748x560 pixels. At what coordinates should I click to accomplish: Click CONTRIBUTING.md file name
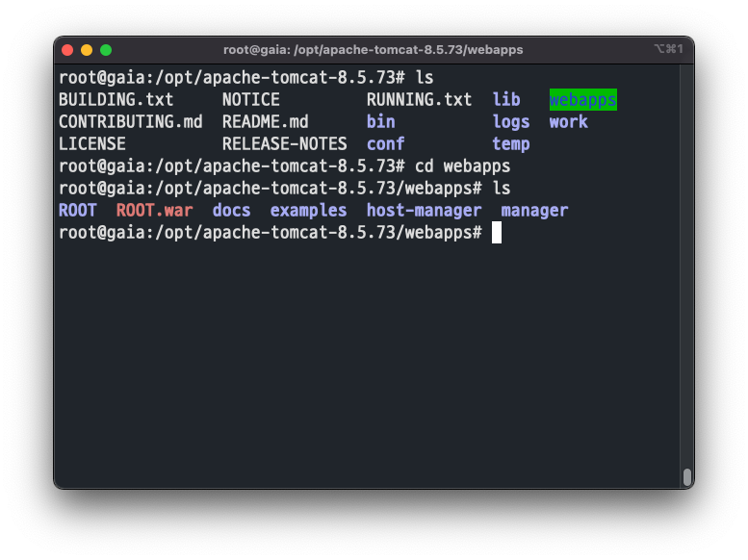[x=130, y=121]
